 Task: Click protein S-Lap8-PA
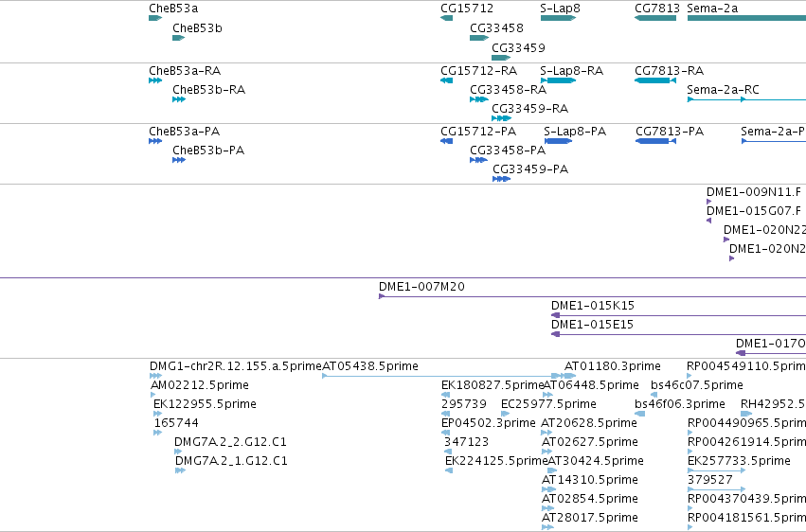pos(575,132)
